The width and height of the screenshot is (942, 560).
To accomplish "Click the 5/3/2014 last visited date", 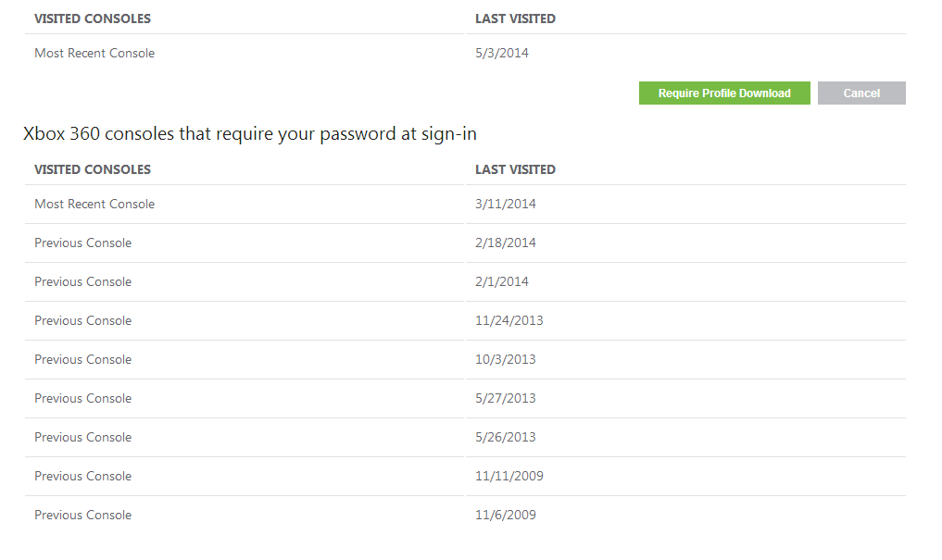I will [x=501, y=54].
